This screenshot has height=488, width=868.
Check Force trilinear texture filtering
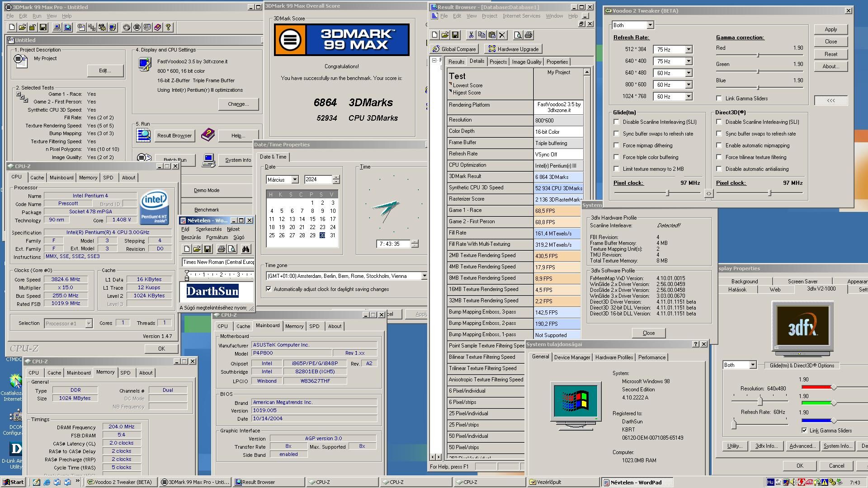point(719,157)
